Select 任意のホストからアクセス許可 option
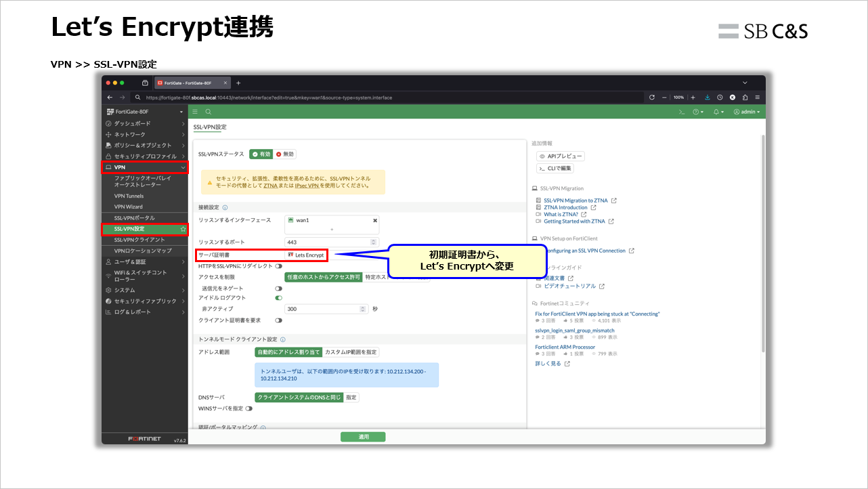The width and height of the screenshot is (868, 489). 324,277
